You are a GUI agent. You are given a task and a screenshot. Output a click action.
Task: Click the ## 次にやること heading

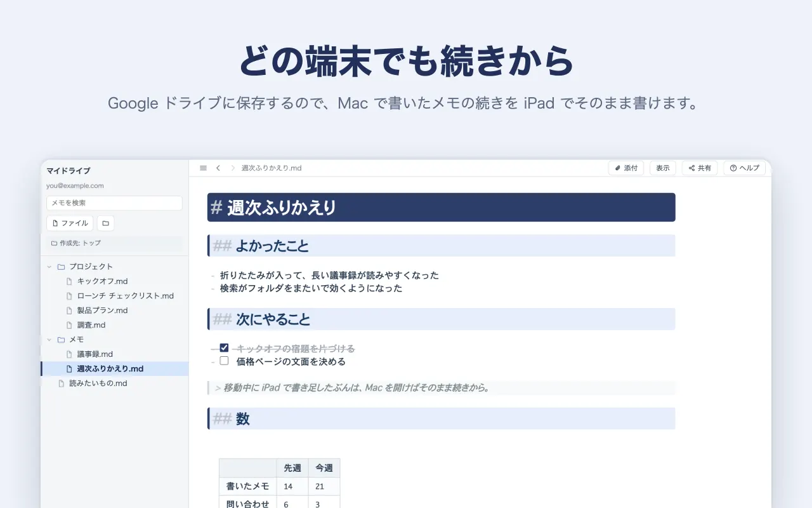441,319
